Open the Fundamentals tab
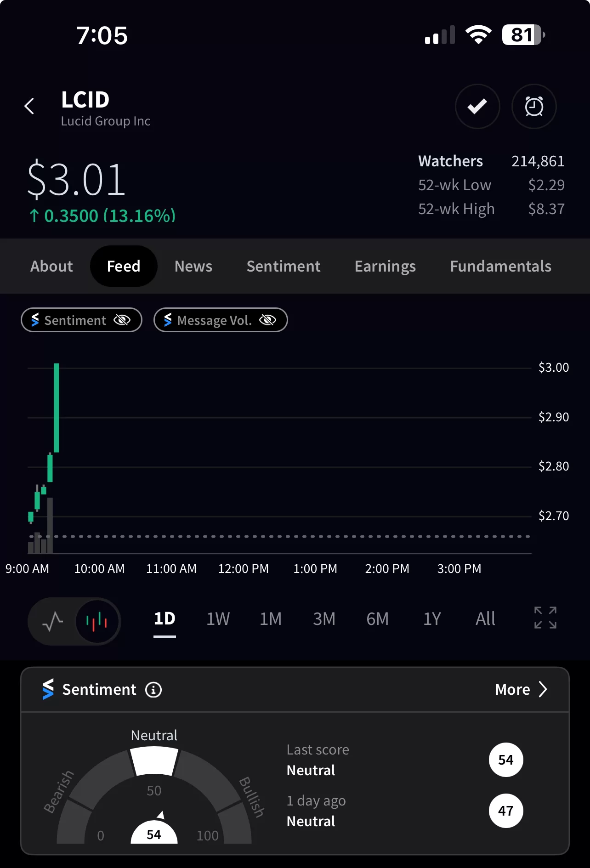This screenshot has height=868, width=590. pyautogui.click(x=501, y=266)
